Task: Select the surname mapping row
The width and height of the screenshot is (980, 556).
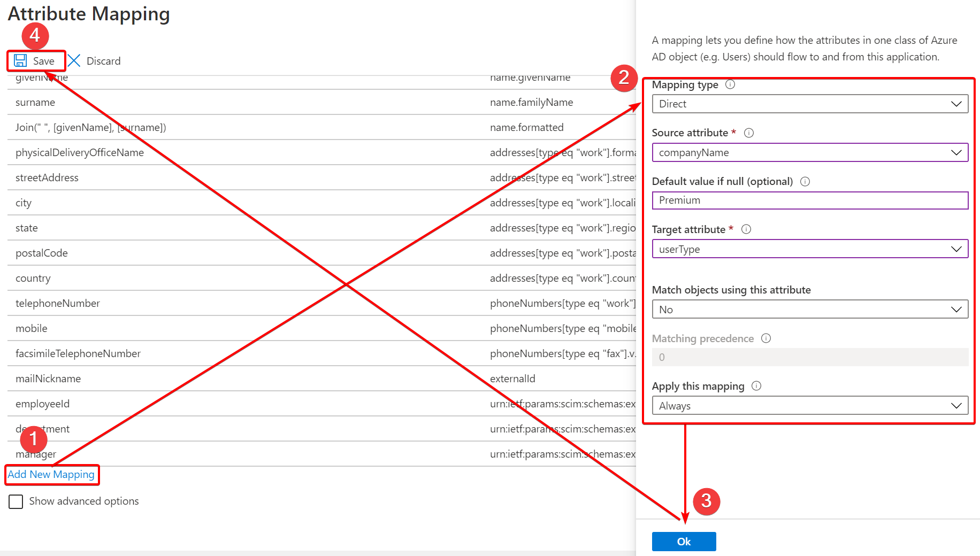Action: pos(321,102)
